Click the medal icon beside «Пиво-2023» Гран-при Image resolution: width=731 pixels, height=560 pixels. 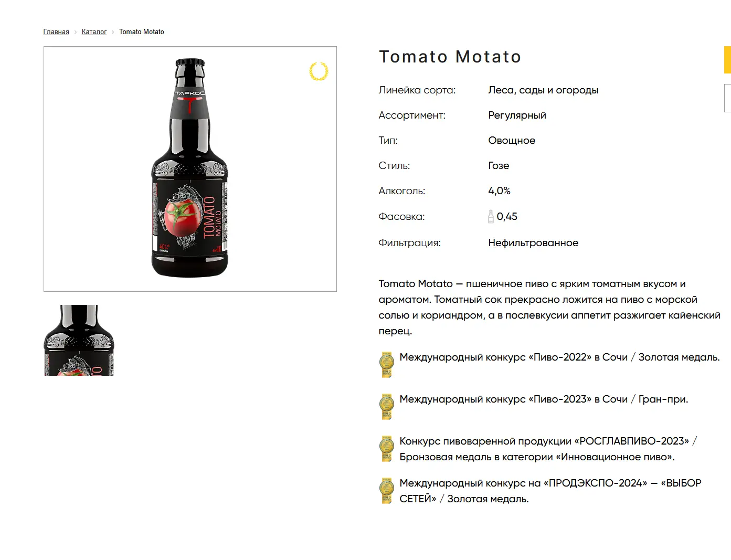click(x=387, y=407)
